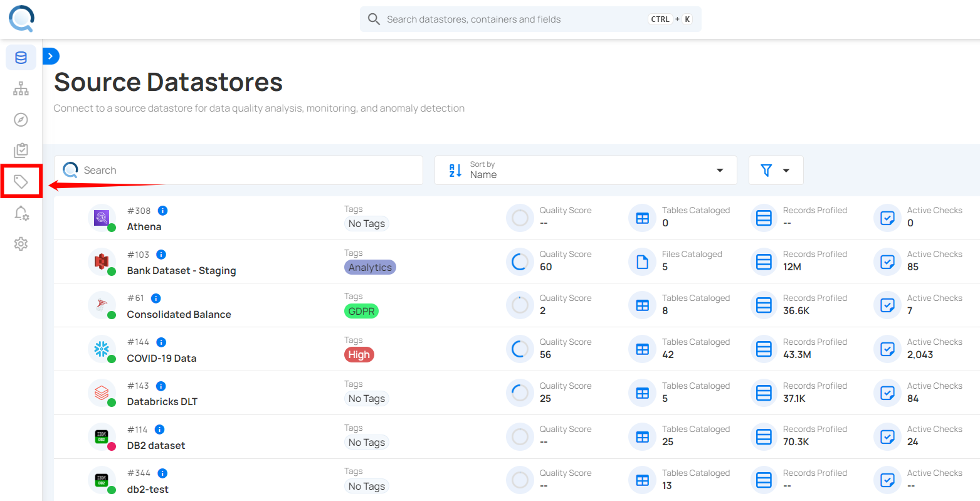This screenshot has height=501, width=980.
Task: Open the Sort by Name dropdown
Action: [586, 171]
